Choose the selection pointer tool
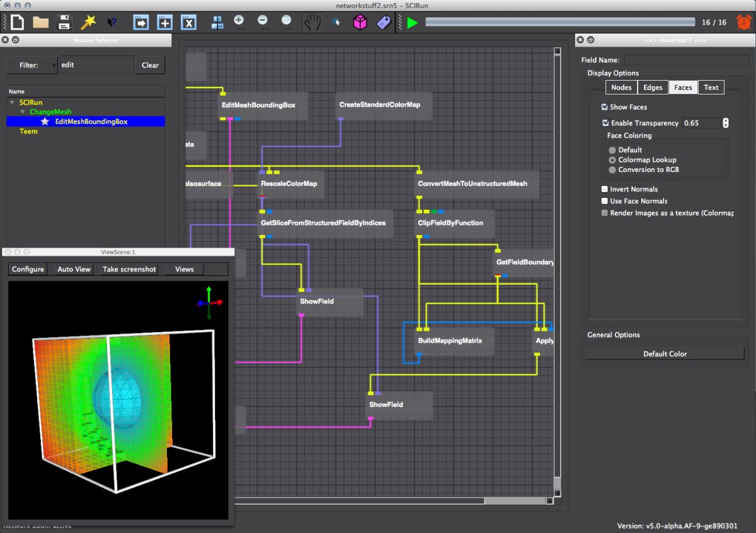756x533 pixels. [336, 23]
